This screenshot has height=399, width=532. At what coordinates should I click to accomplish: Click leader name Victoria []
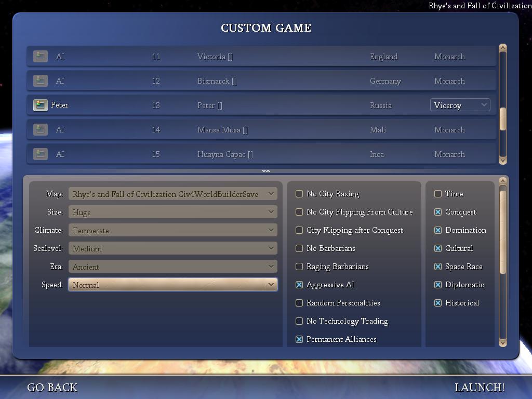coord(215,57)
